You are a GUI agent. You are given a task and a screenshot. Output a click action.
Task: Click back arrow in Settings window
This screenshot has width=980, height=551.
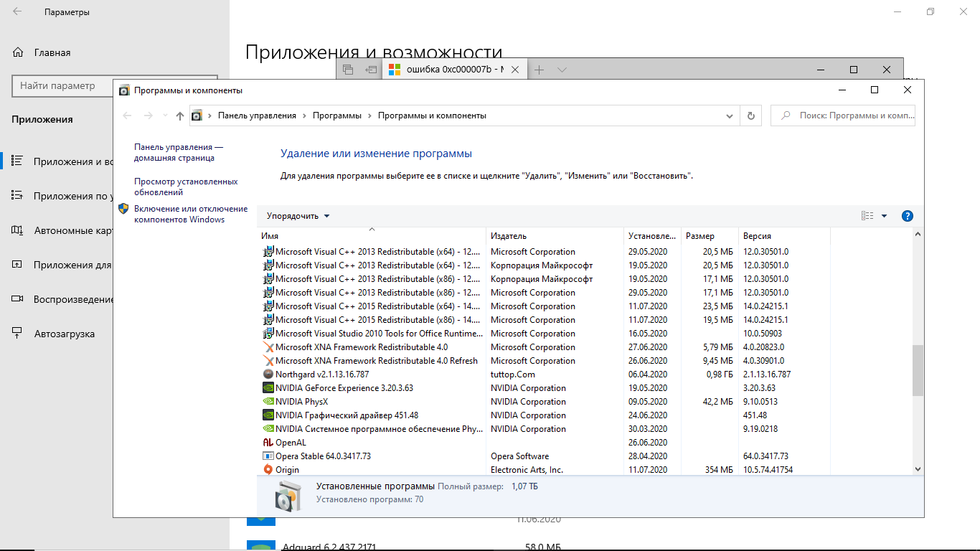tap(17, 11)
